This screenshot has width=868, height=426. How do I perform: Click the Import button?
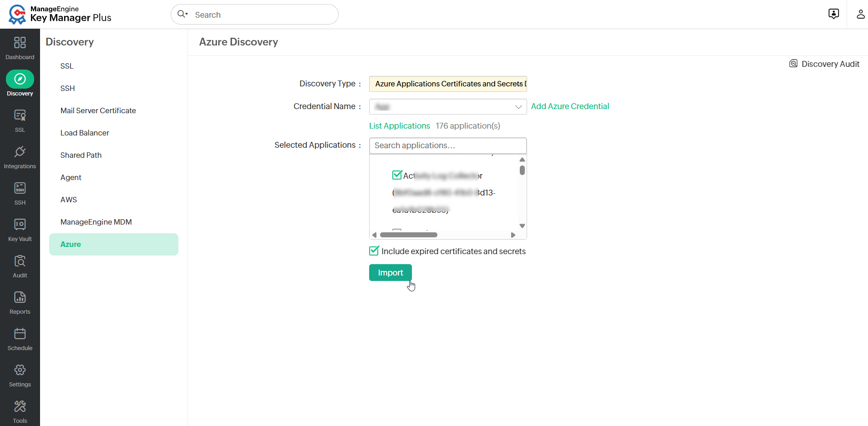tap(391, 273)
